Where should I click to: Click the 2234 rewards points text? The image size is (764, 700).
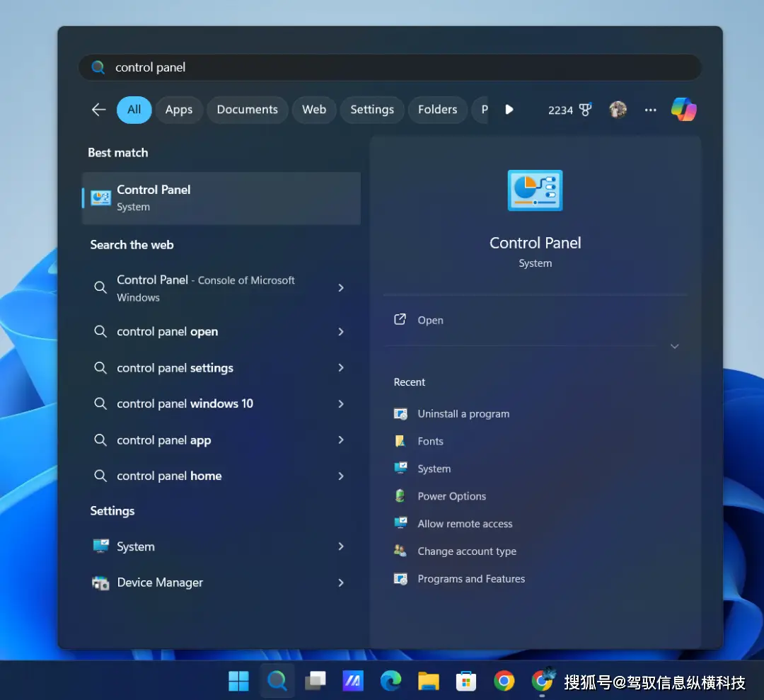point(560,110)
